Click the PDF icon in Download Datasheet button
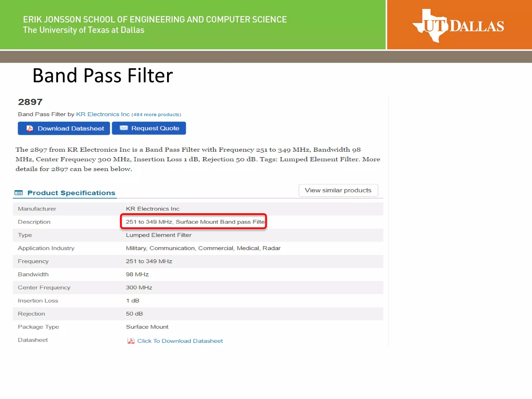Screen dimensions: 532x399 30,128
